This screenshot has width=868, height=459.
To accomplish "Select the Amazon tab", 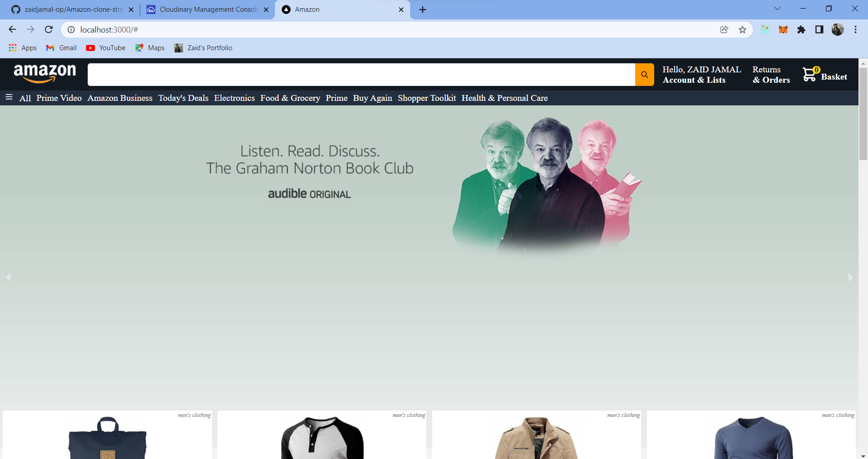I will [x=342, y=9].
